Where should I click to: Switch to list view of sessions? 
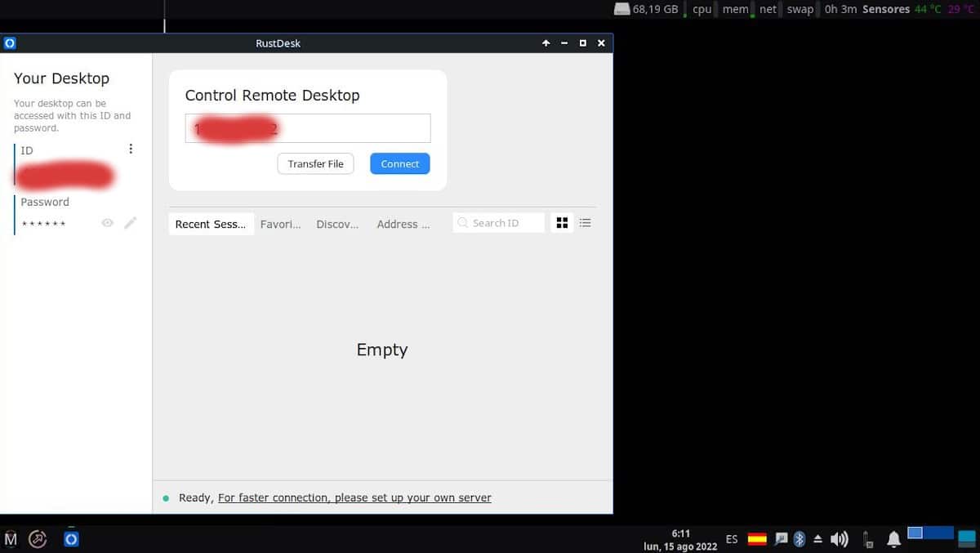[x=585, y=222]
